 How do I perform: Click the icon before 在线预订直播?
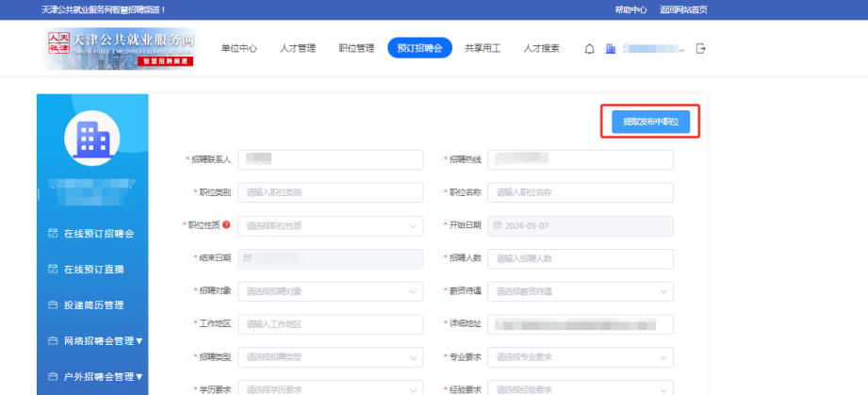53,270
